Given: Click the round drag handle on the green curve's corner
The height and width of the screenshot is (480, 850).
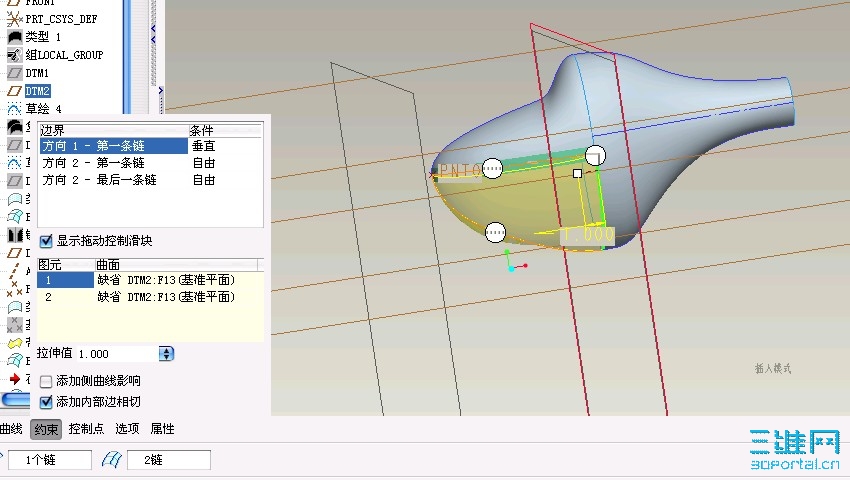Looking at the screenshot, I should [x=595, y=156].
